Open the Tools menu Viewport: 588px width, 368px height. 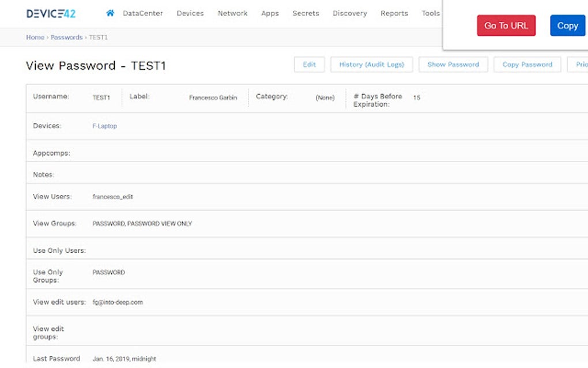point(430,13)
